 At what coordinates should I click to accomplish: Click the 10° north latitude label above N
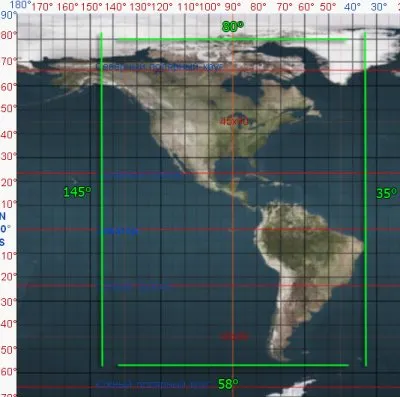9,204
